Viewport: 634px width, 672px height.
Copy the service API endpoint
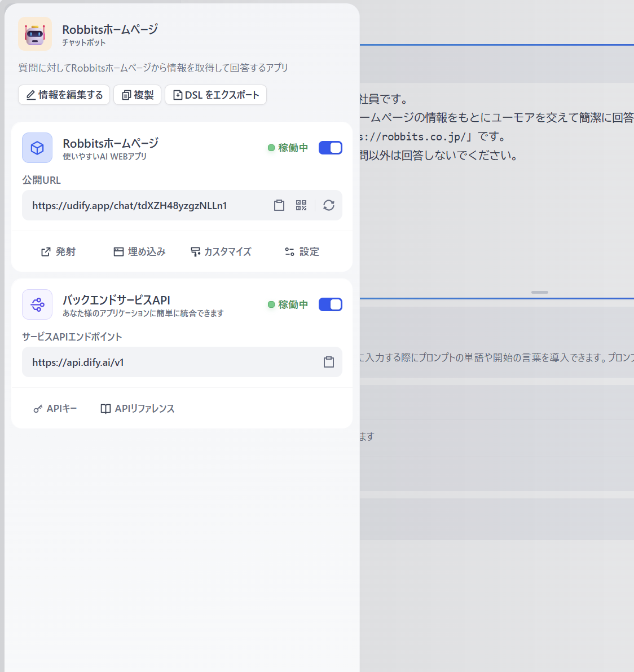(x=329, y=362)
